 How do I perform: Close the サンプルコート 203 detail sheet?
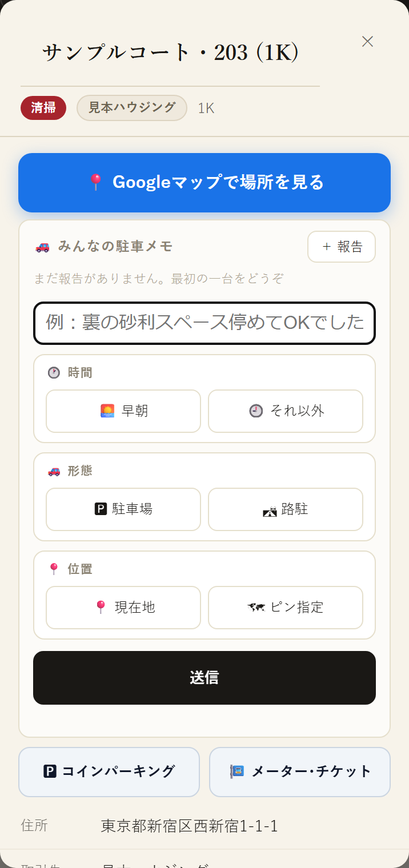pyautogui.click(x=367, y=41)
